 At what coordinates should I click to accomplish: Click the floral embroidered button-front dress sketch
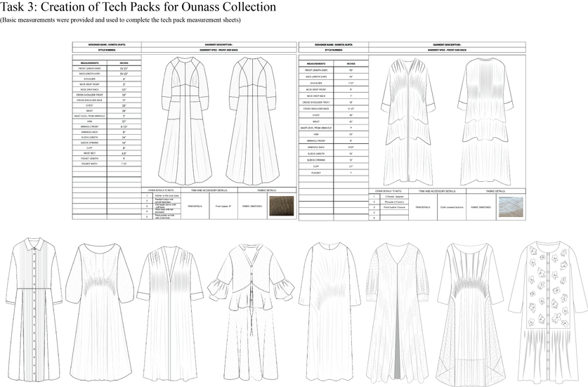click(548, 310)
